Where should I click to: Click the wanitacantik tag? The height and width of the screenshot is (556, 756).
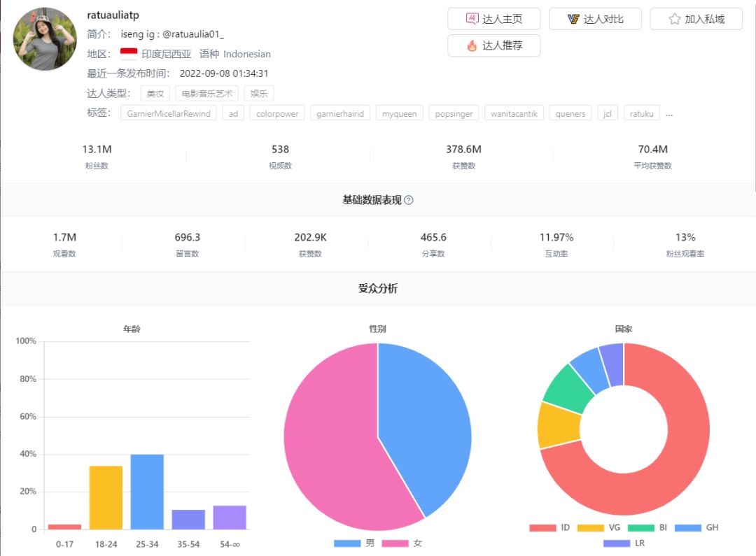click(514, 113)
